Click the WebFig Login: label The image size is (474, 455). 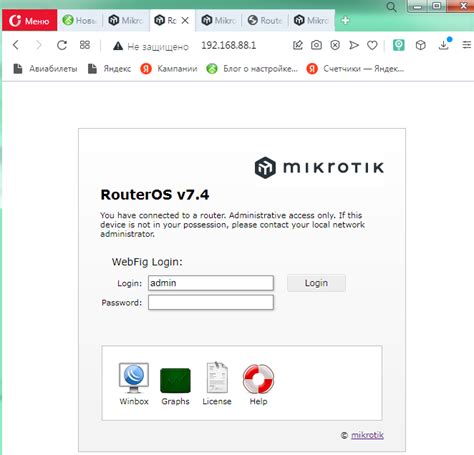pyautogui.click(x=147, y=262)
